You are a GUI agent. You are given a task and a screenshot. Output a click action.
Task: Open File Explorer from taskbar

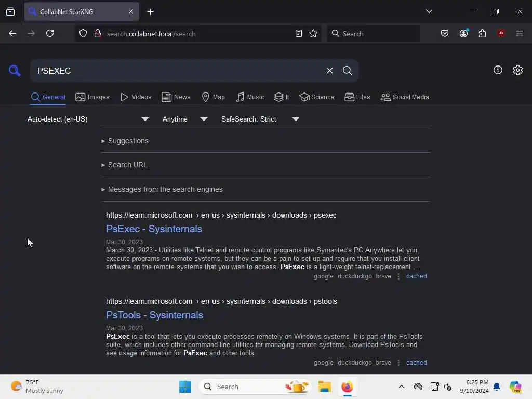pos(324,387)
